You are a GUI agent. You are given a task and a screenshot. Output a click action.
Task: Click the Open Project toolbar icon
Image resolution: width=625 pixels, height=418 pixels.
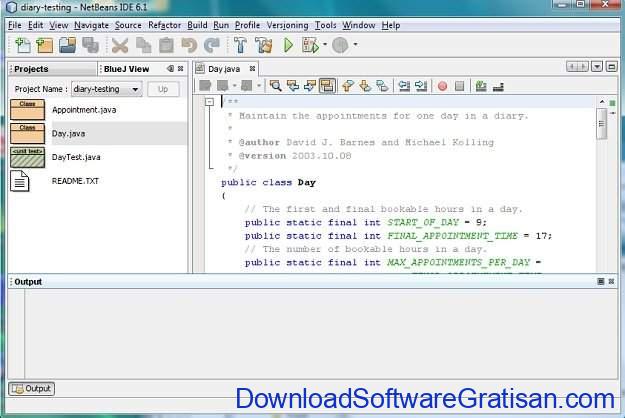point(67,45)
